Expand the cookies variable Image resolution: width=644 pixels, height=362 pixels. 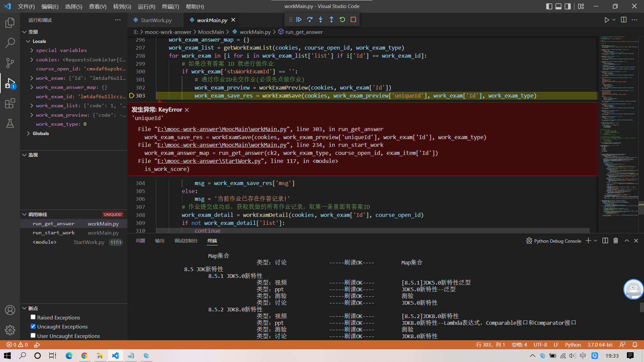[31, 59]
